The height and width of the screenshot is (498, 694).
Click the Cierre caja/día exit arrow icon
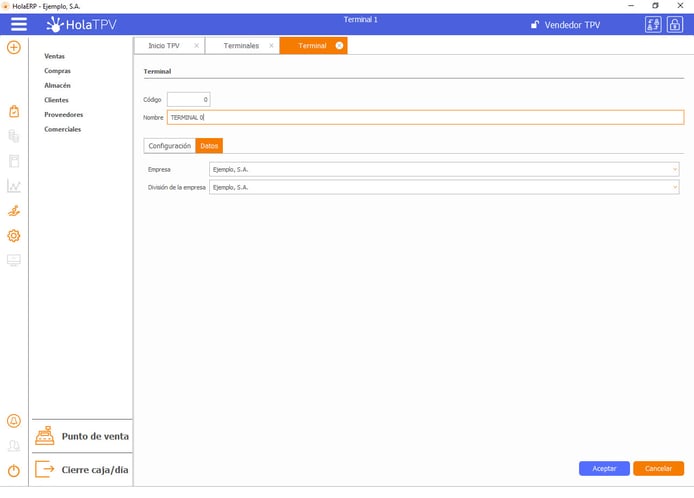[45, 469]
